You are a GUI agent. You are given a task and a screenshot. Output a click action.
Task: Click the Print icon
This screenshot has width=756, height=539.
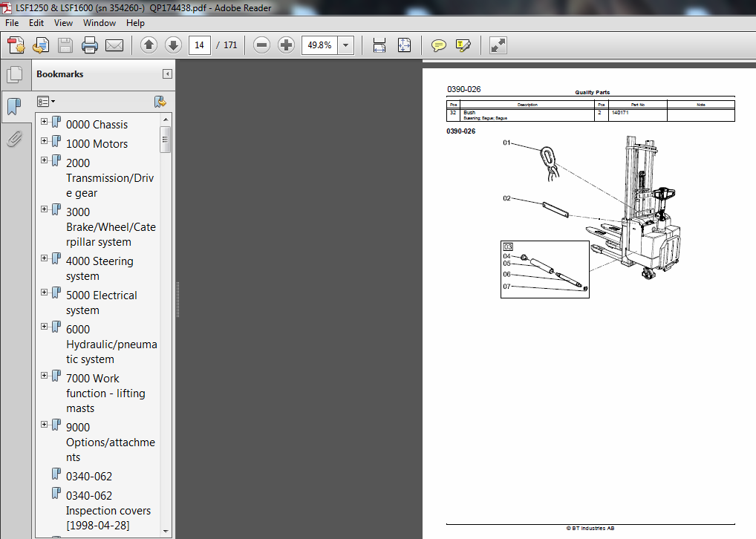tap(90, 45)
